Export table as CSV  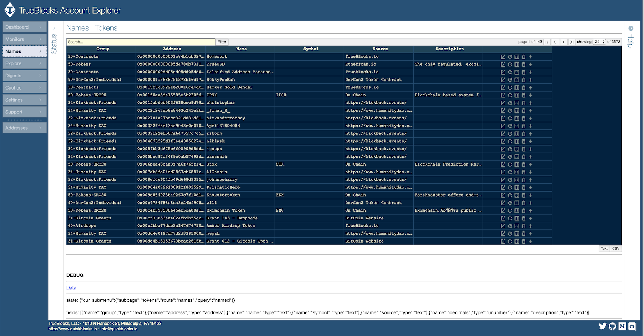[616, 249]
